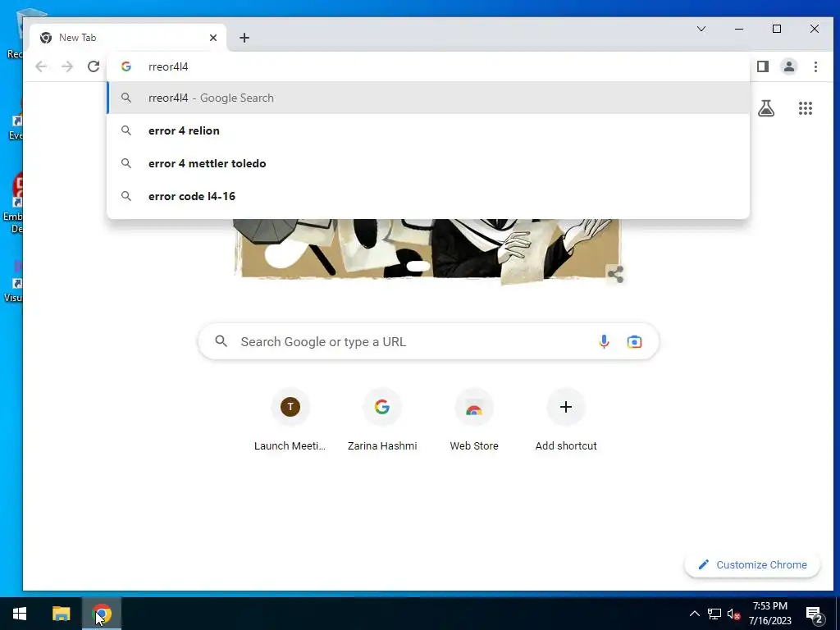Screen dimensions: 840x630
Task: Select the rreor4l4 Google Search suggestion
Action: (x=428, y=98)
